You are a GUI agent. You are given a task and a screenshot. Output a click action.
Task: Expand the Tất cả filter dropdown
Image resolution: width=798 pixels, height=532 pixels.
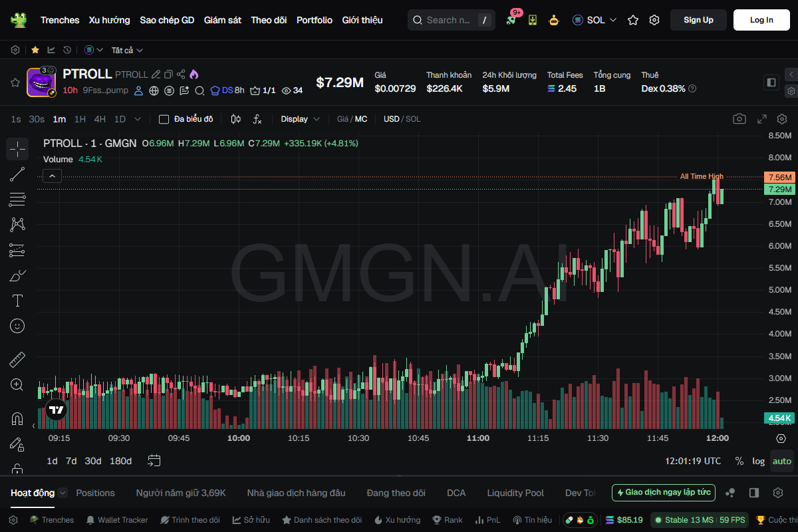(x=127, y=50)
